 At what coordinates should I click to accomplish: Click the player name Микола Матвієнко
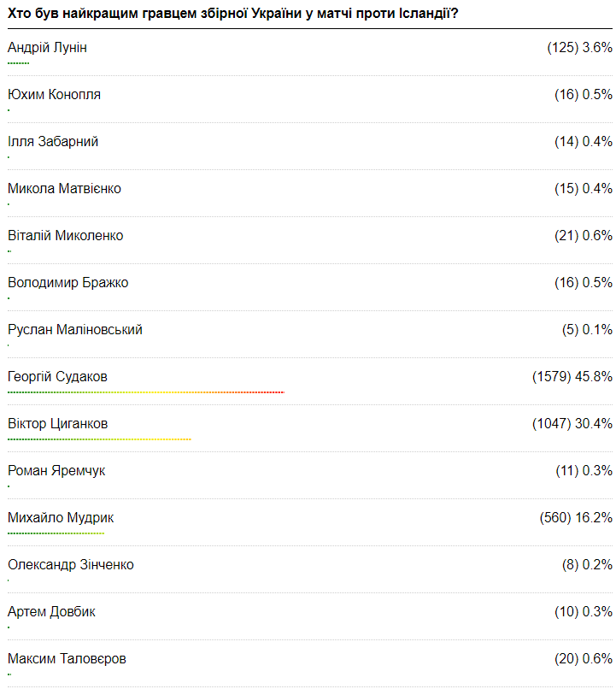64,189
